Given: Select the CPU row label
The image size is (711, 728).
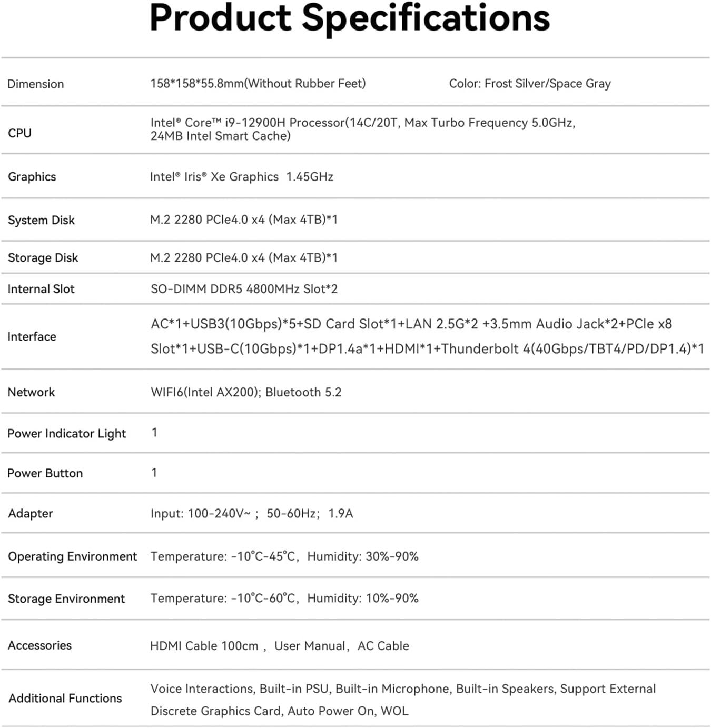Looking at the screenshot, I should 19,133.
